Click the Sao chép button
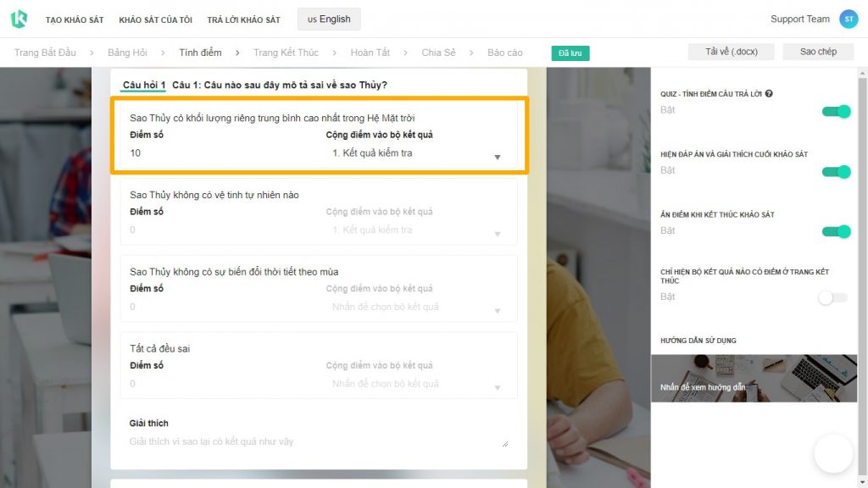Screen dimensions: 868x488 [x=817, y=51]
